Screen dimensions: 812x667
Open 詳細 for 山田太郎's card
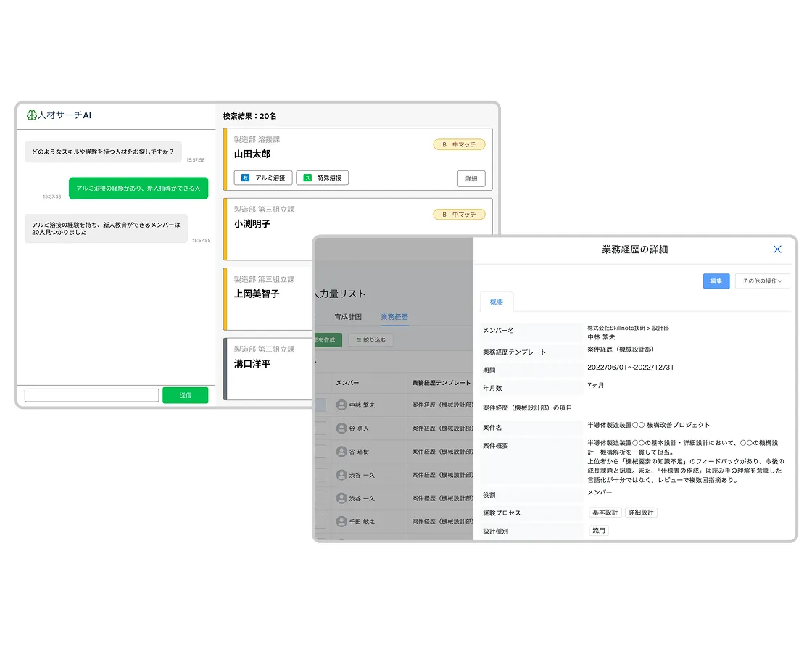click(x=471, y=178)
